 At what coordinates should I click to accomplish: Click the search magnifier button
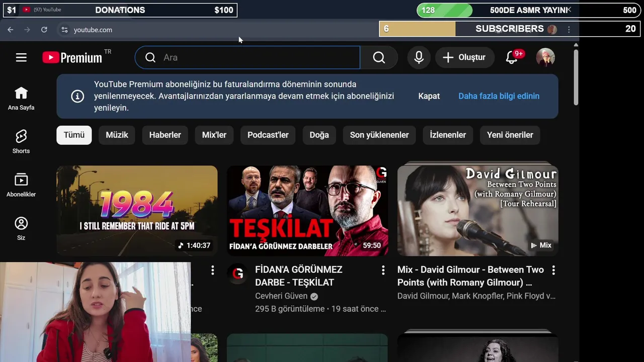(379, 57)
